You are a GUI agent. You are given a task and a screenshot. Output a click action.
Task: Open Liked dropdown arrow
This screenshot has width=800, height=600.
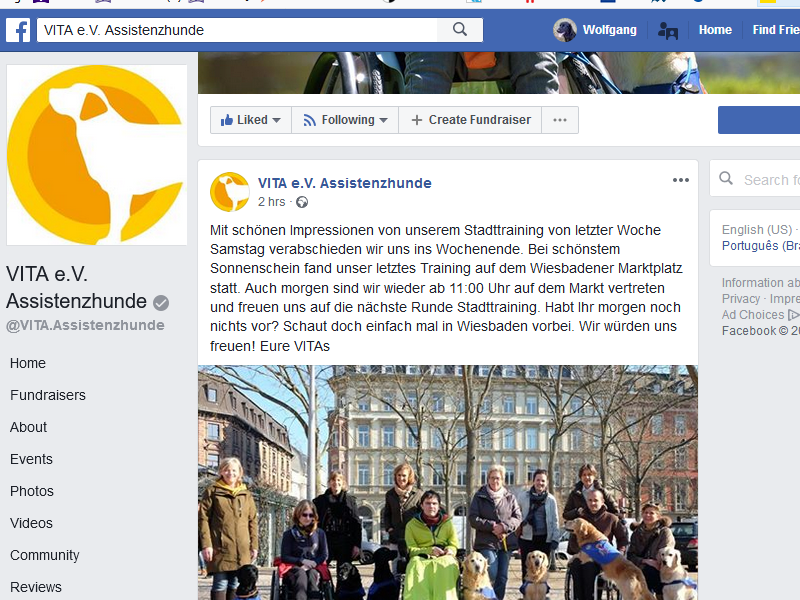(x=277, y=120)
